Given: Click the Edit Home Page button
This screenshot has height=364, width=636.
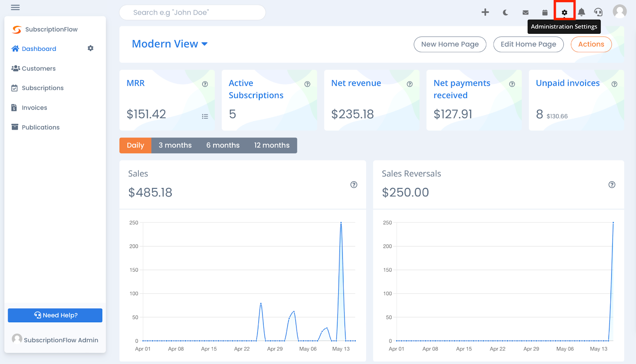Looking at the screenshot, I should click(528, 44).
